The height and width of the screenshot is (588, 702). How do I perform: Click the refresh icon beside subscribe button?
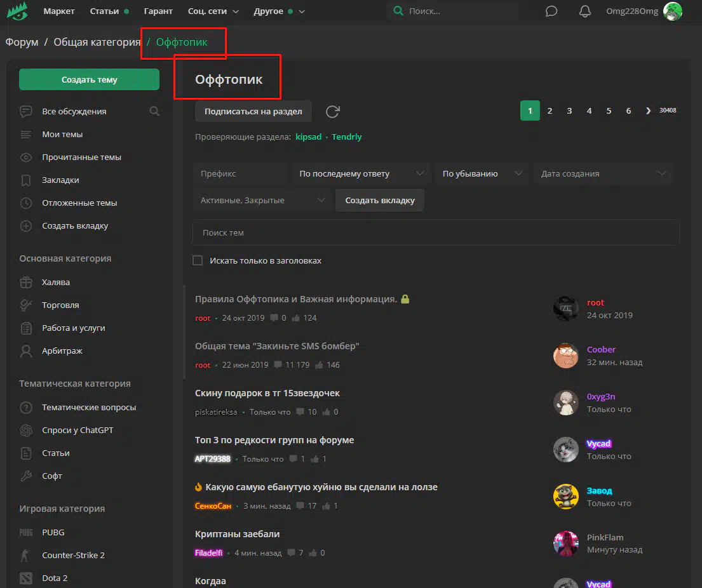332,112
